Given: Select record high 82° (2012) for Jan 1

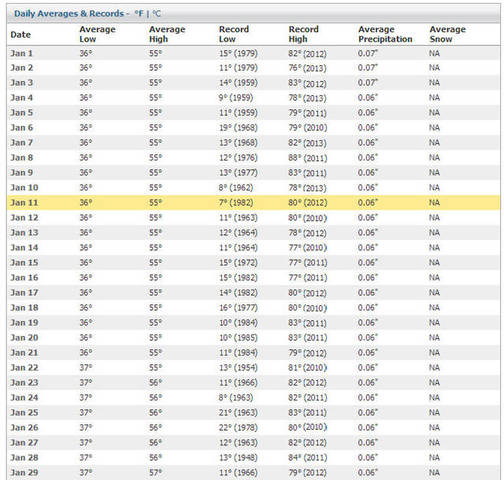Looking at the screenshot, I should [307, 54].
